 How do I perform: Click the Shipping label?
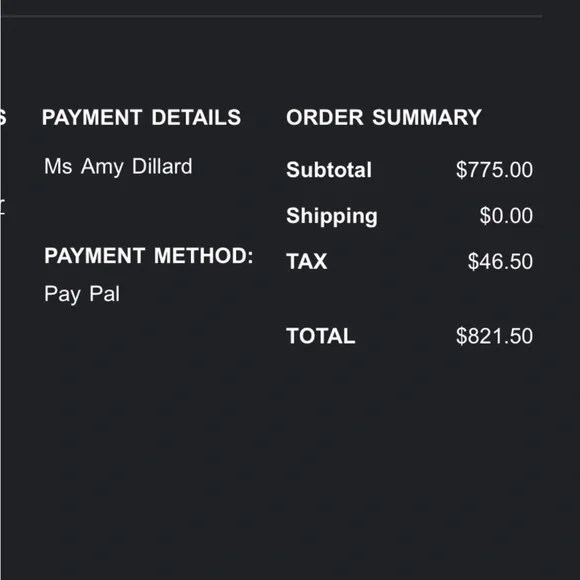click(332, 216)
